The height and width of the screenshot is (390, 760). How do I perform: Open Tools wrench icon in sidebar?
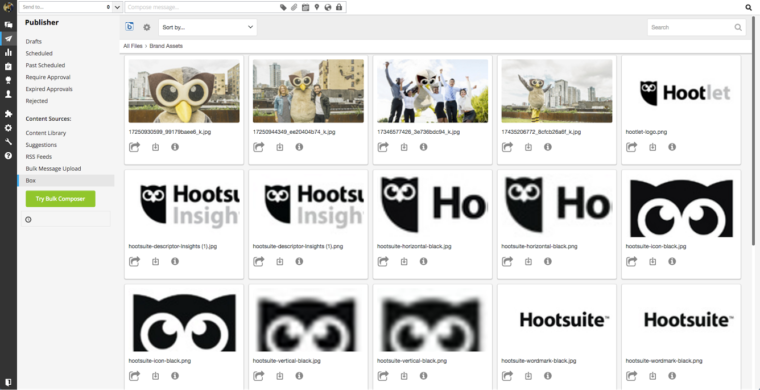(x=8, y=142)
